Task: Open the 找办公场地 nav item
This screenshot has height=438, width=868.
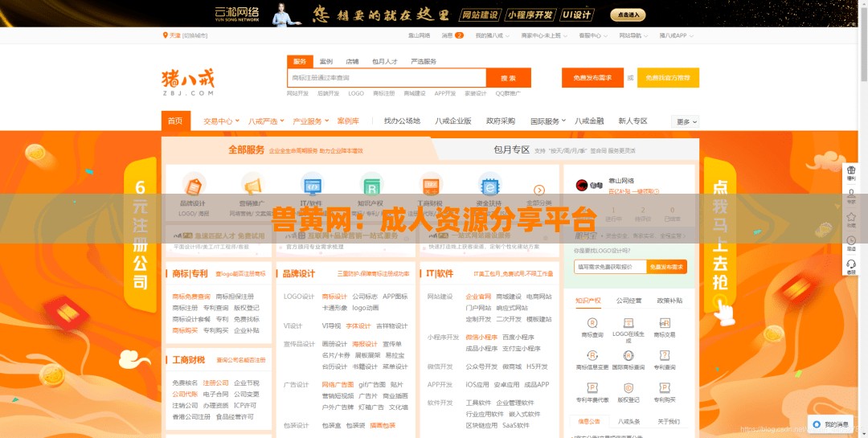Action: click(402, 121)
